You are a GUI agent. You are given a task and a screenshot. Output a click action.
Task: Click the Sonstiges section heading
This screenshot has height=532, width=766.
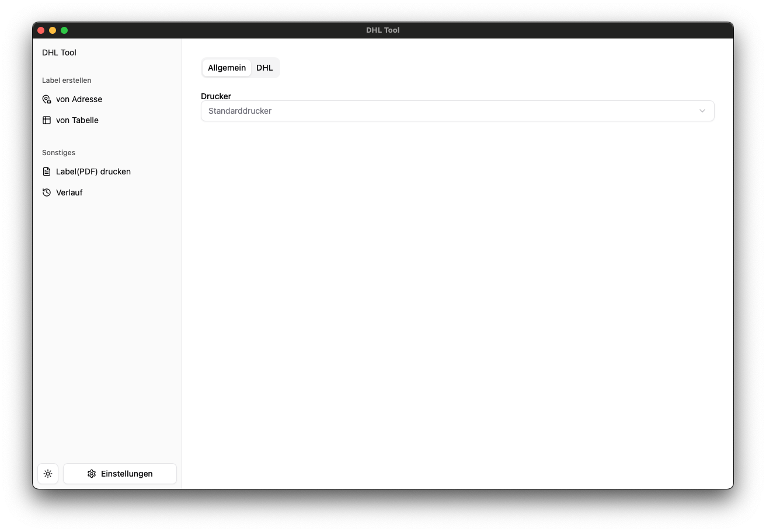point(58,153)
